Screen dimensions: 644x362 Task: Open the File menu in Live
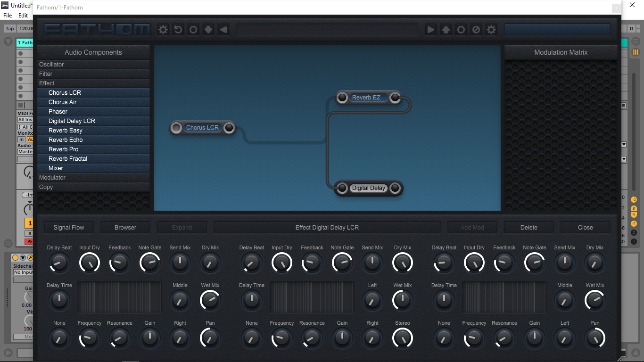(x=8, y=16)
